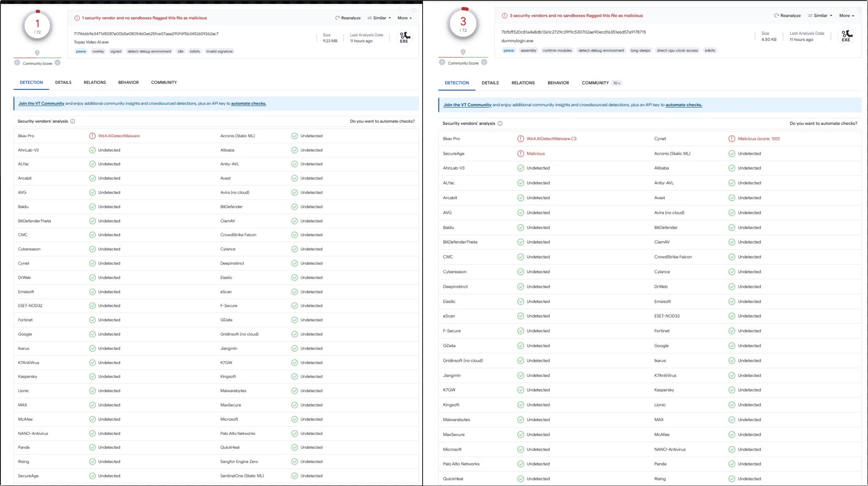This screenshot has height=486, width=868.
Task: Click warning icon in left '1 security vendor' banner
Action: point(77,18)
